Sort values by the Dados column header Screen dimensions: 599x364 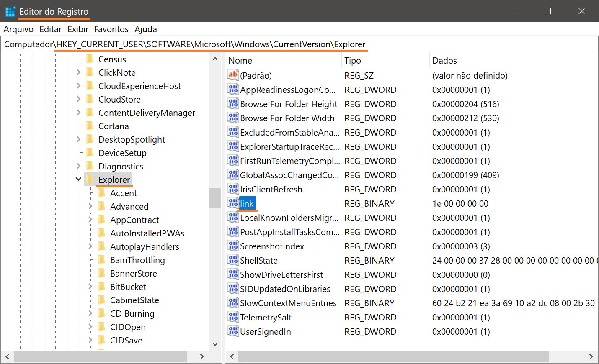pyautogui.click(x=514, y=61)
